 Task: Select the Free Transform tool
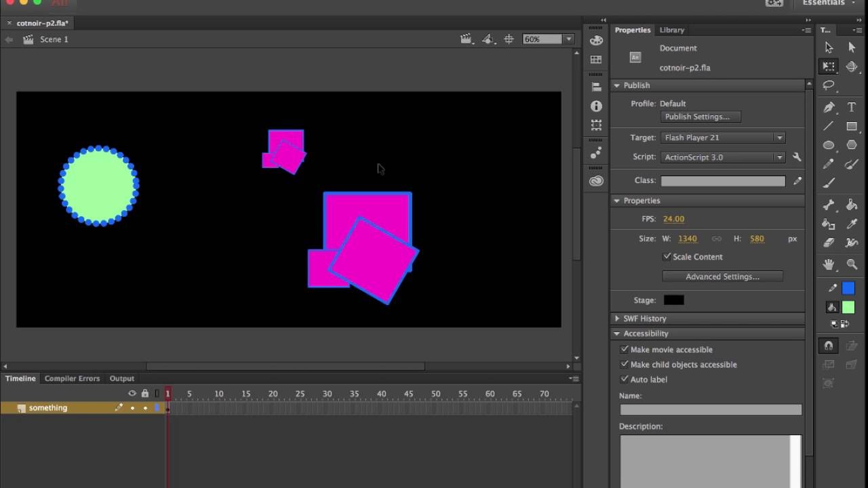click(x=829, y=66)
